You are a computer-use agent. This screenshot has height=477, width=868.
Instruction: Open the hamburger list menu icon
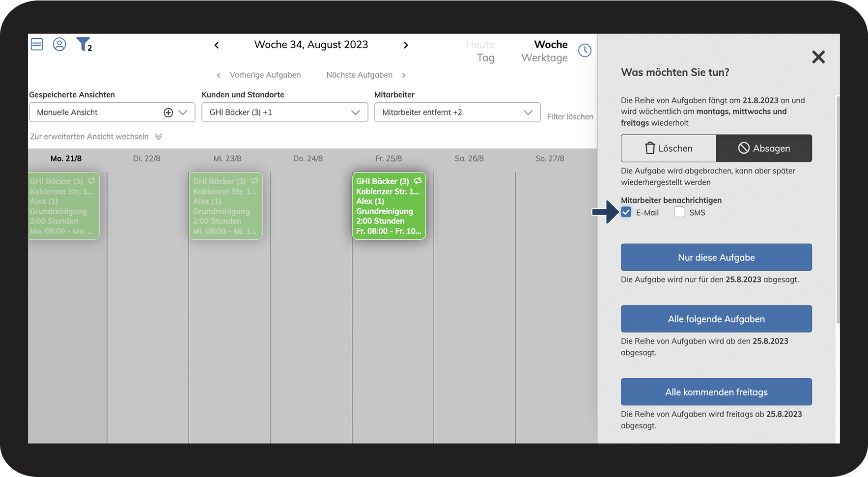[37, 45]
